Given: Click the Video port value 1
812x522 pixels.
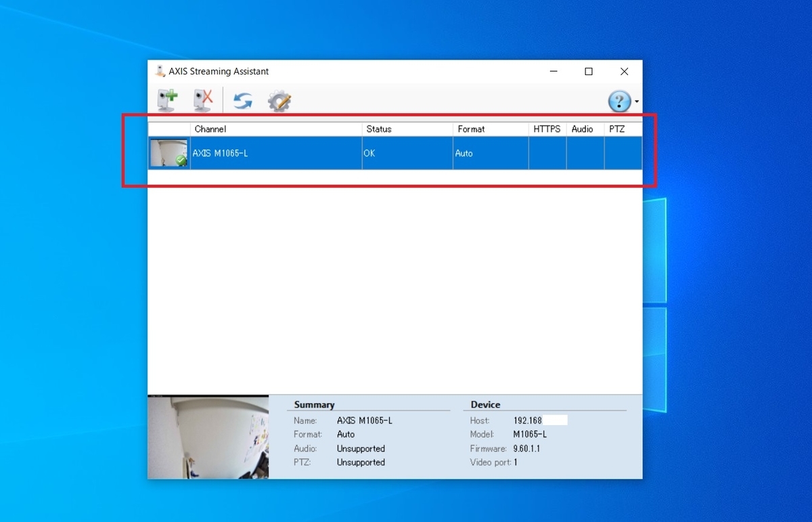Looking at the screenshot, I should [x=515, y=462].
